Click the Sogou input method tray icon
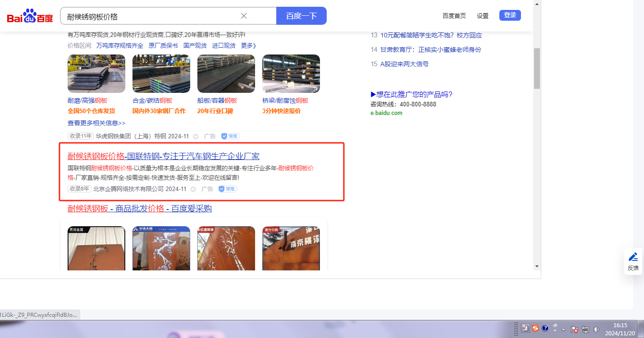 click(x=535, y=328)
